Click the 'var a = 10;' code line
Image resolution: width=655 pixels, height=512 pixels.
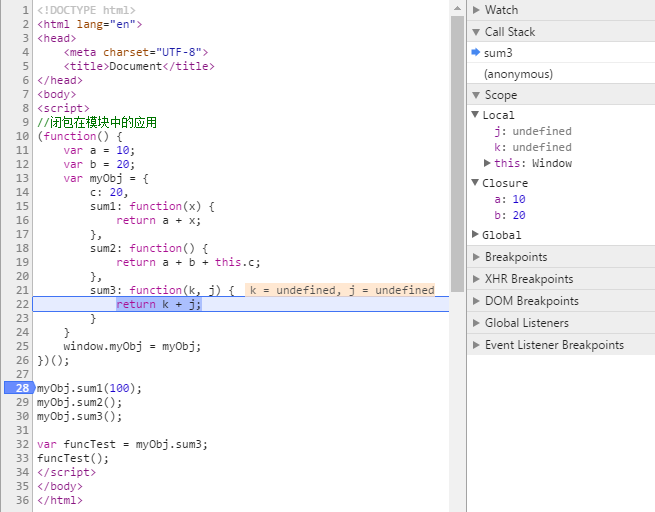coord(99,150)
